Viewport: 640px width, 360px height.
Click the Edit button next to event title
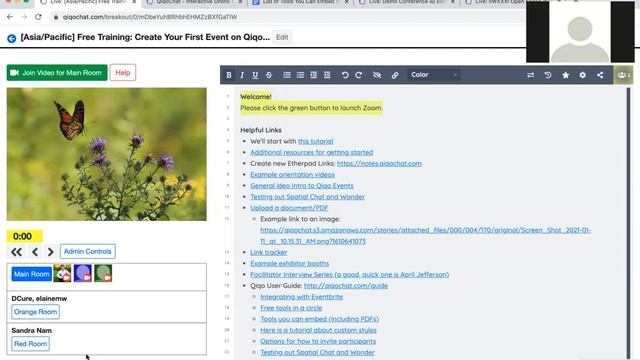282,37
